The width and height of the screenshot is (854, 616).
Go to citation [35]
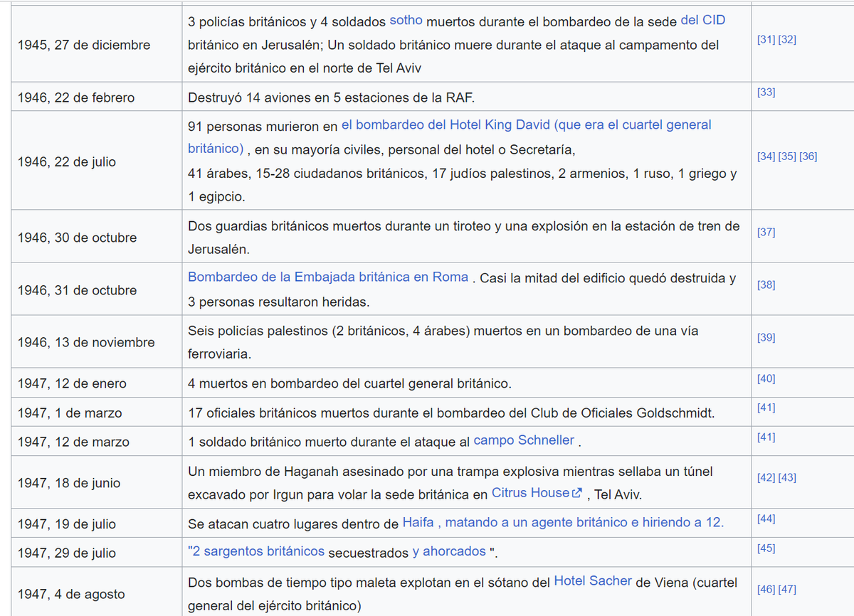click(787, 156)
